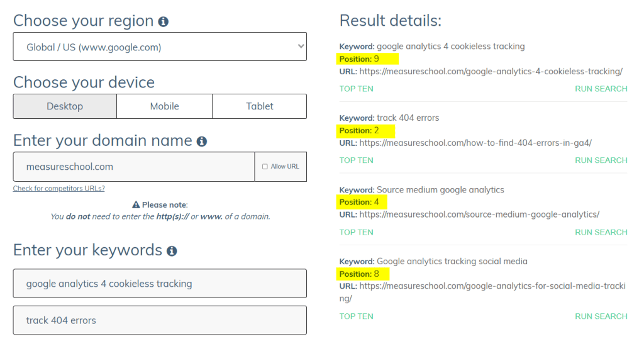Open Check for competitors URLs link
Viewport: 644px width, 339px height.
[x=58, y=189]
